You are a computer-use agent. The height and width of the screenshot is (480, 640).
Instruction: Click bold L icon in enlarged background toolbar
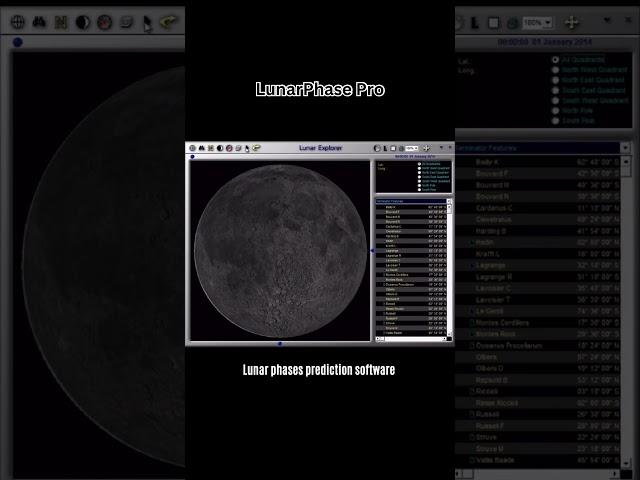[x=475, y=23]
